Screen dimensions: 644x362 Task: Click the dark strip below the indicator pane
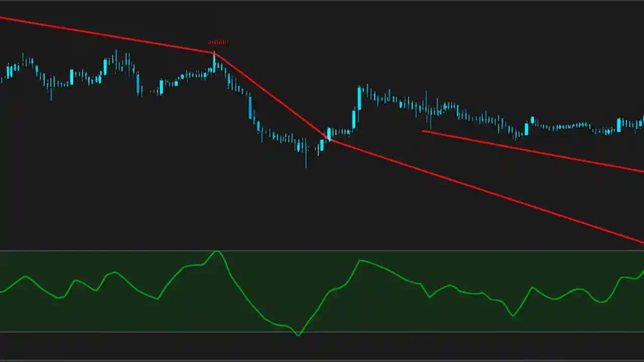click(x=322, y=347)
